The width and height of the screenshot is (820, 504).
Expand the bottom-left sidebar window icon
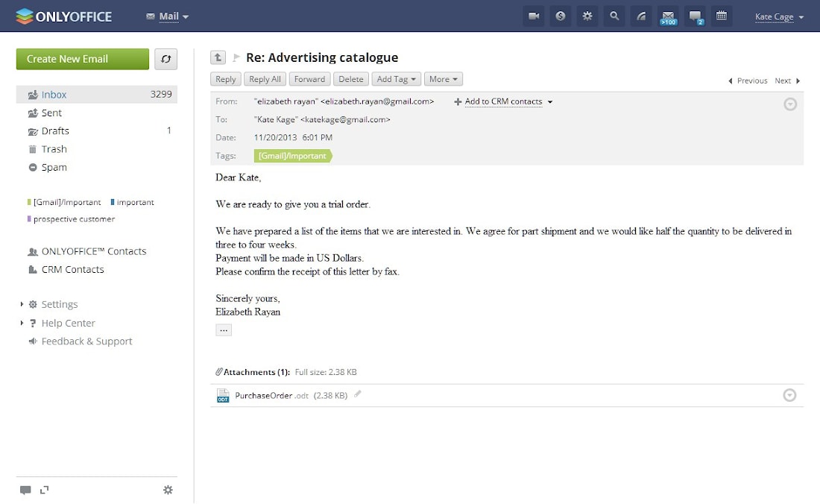45,490
